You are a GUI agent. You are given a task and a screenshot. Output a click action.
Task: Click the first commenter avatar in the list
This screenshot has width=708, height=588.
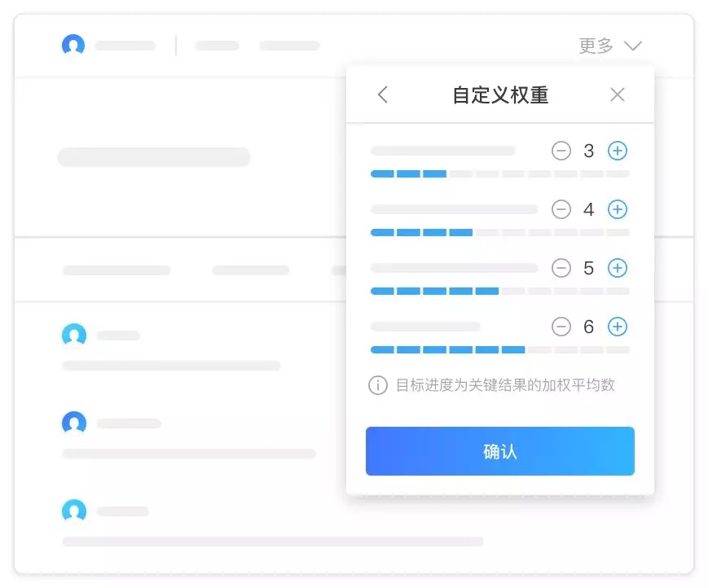[x=74, y=336]
